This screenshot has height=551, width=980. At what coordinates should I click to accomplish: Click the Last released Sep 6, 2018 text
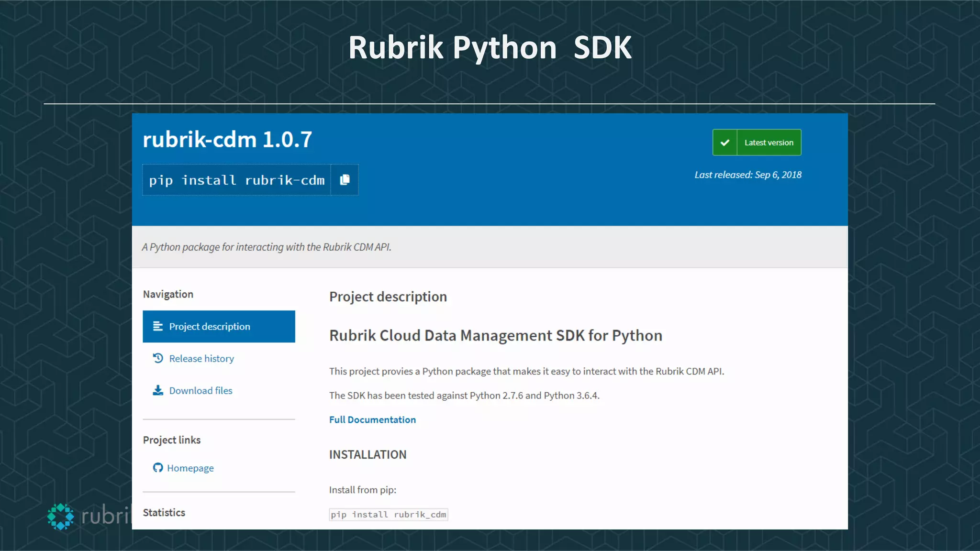click(748, 175)
